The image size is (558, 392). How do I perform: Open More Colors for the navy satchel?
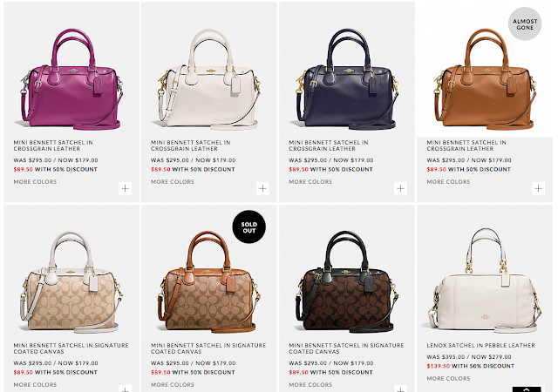tap(310, 182)
